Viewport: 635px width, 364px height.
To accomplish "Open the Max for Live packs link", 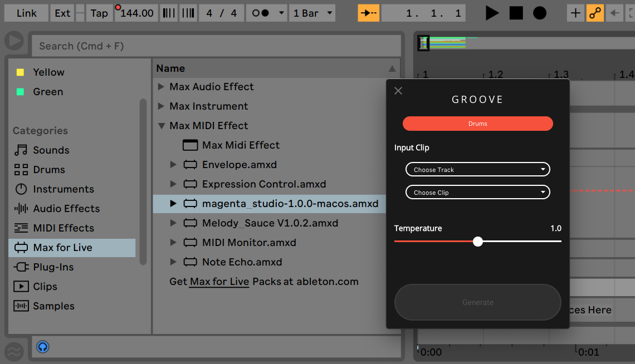I will tap(219, 282).
